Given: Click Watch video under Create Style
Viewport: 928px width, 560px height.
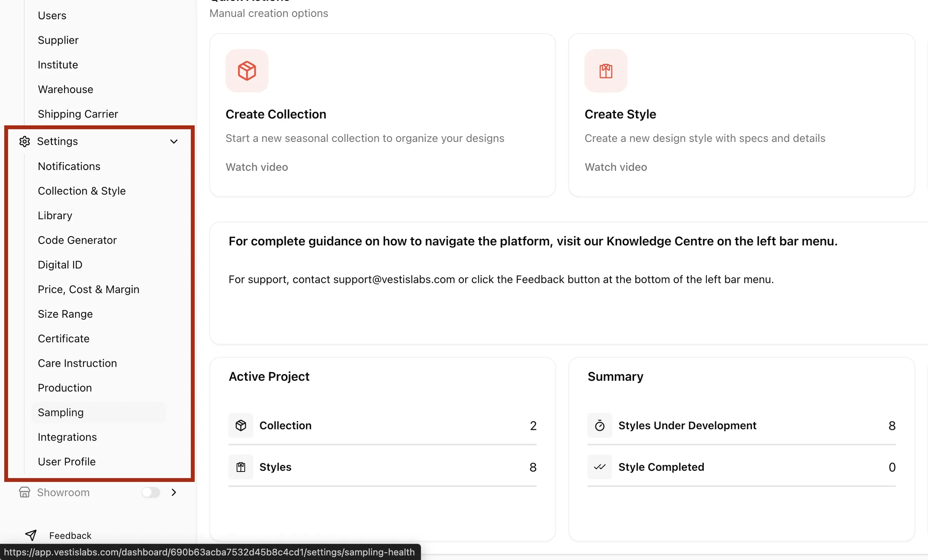Looking at the screenshot, I should (616, 167).
